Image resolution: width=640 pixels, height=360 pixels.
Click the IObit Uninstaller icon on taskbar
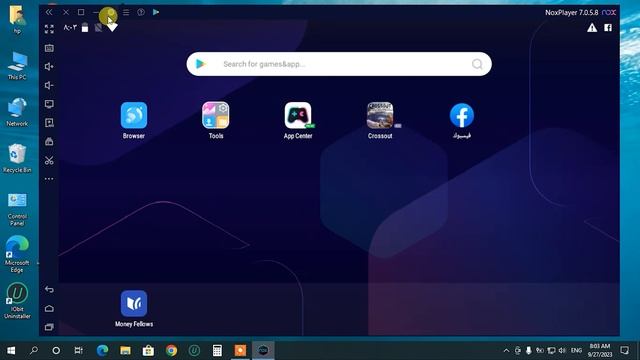[194, 350]
